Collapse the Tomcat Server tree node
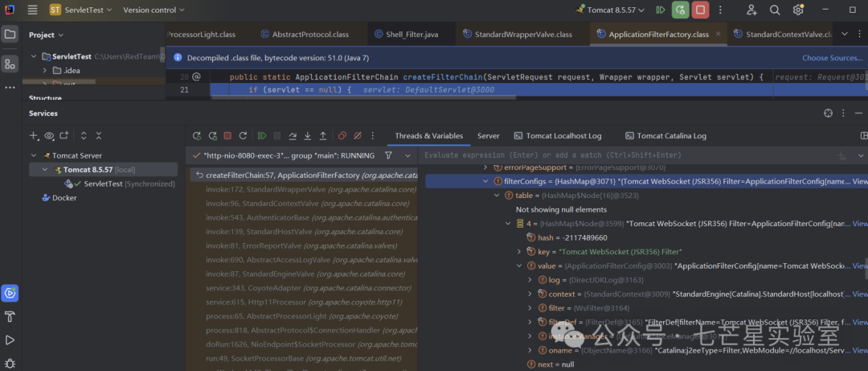Viewport: 868px width, 371px height. [x=34, y=156]
